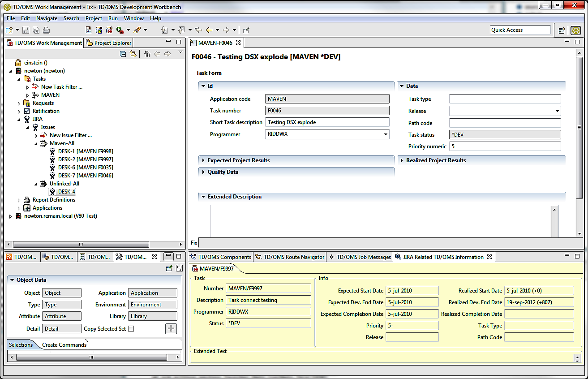This screenshot has width=588, height=379.
Task: Click the Home icon in Work Management view
Action: point(147,53)
